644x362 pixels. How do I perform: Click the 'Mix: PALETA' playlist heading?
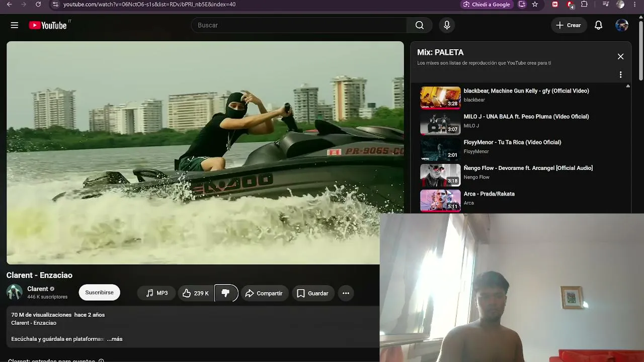440,52
